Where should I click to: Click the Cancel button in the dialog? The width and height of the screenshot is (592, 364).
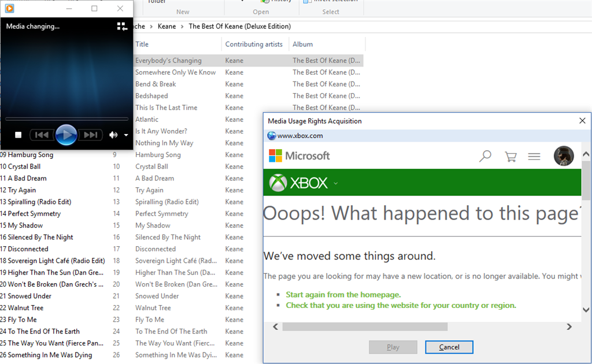tap(449, 347)
